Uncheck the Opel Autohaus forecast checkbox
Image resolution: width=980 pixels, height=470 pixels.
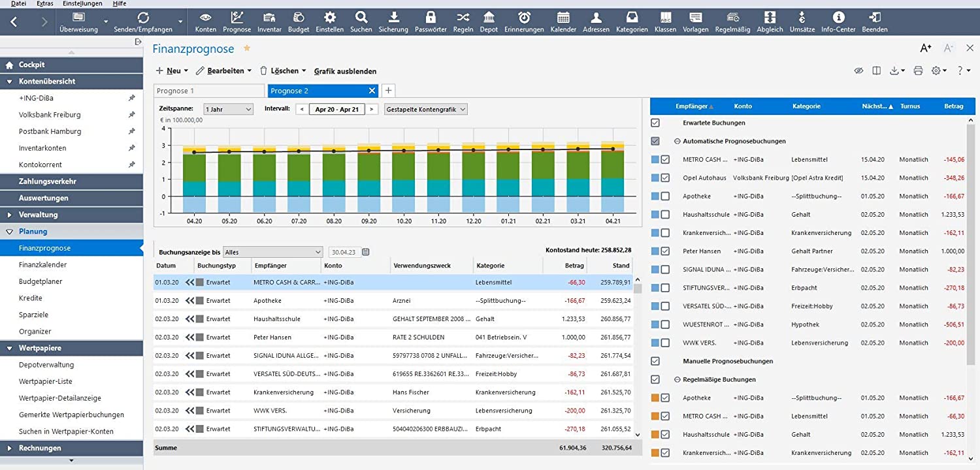pos(665,178)
